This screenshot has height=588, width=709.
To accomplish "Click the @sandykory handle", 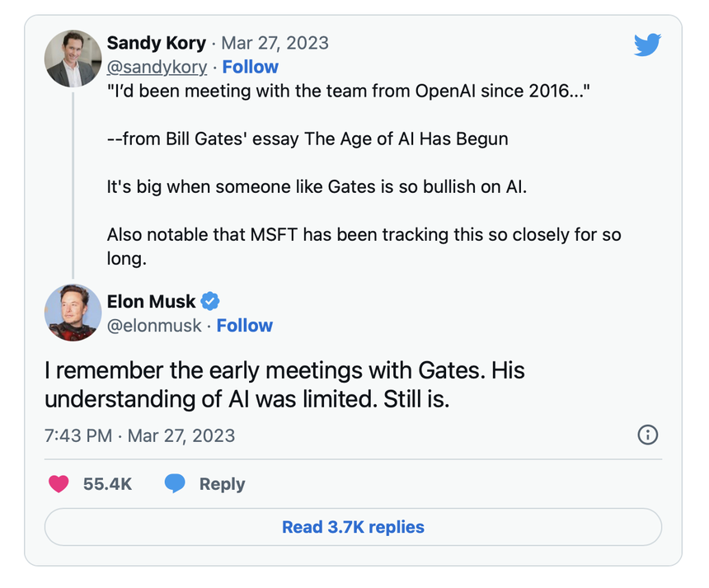I will click(157, 67).
